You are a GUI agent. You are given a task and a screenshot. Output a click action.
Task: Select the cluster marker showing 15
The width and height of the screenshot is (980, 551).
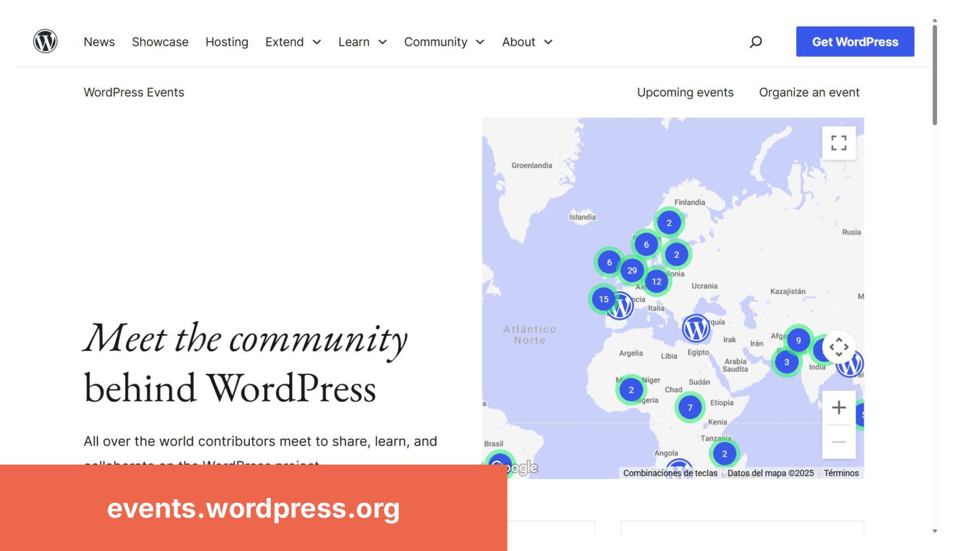(x=604, y=299)
